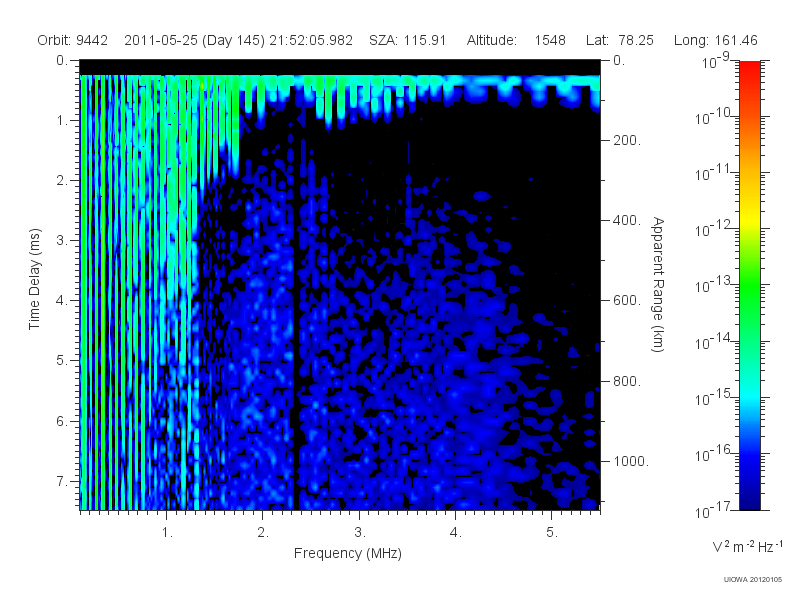Click the time delay tick label '4.'
Viewport: 800px width, 600px height.
tap(62, 301)
